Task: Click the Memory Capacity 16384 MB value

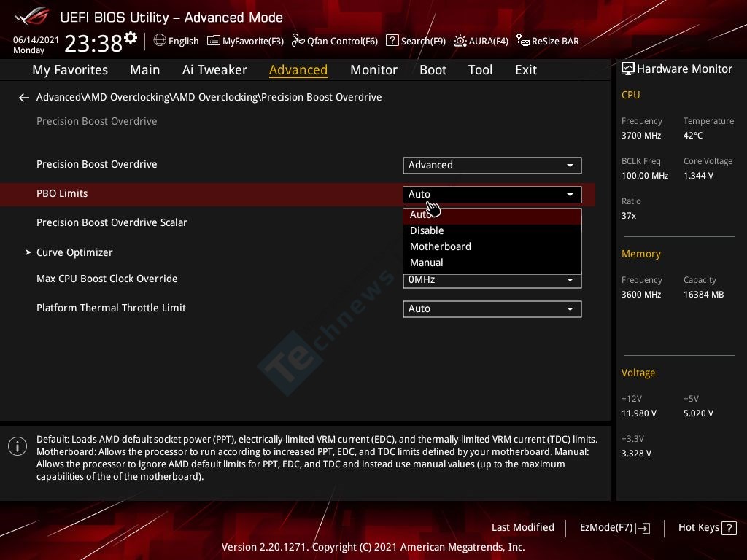Action: (703, 295)
